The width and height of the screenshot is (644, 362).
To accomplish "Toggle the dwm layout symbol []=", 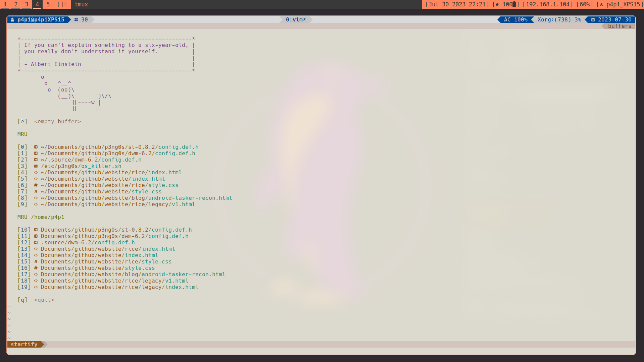I will 62,4.
